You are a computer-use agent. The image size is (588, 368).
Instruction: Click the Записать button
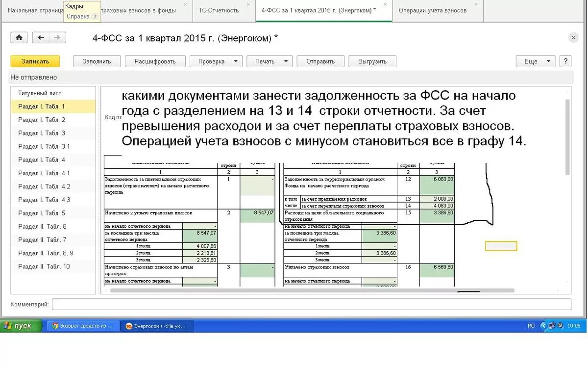coord(35,61)
